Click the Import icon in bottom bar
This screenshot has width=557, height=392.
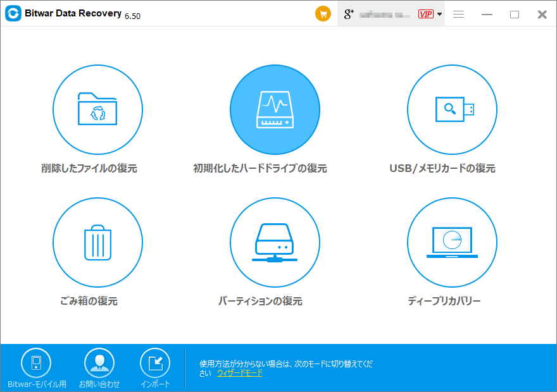pos(155,363)
